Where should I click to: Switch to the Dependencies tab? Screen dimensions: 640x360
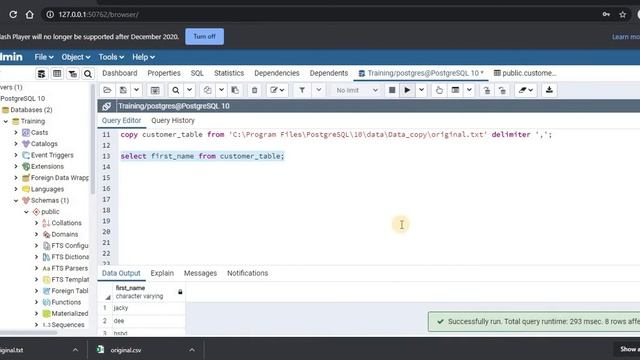[x=277, y=73]
